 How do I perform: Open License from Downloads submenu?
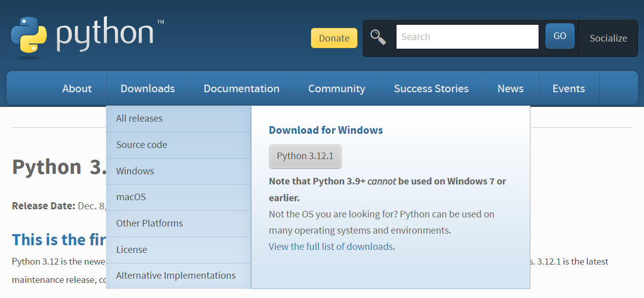[x=178, y=250]
